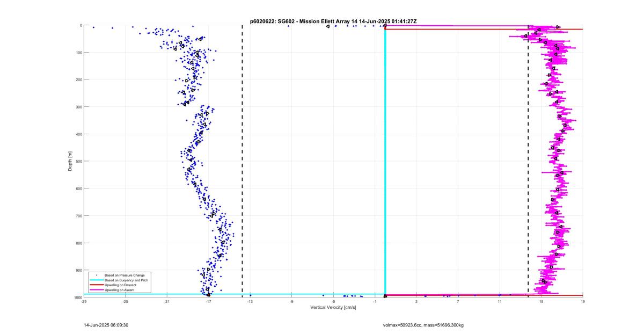The image size is (644, 334).
Task: Click the depth axis tick label '700'
Action: 78,216
